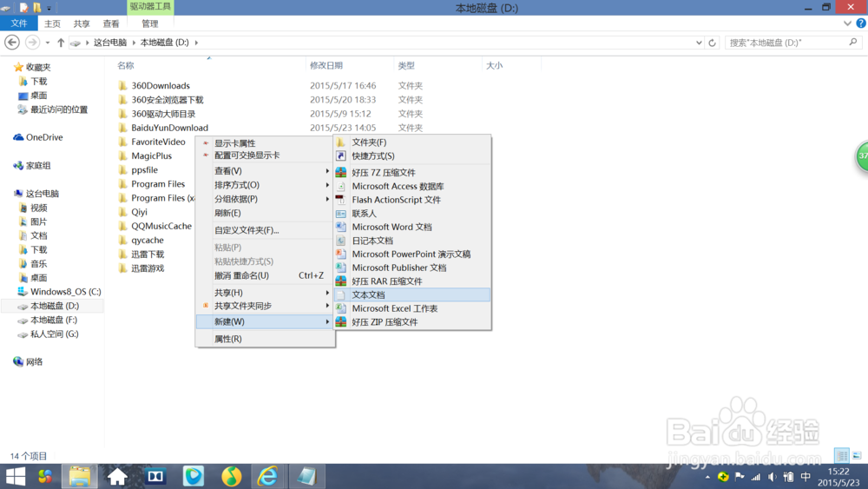Screen dimensions: 868x489
Task: Expand the 共享(H) submenu
Action: coord(265,293)
